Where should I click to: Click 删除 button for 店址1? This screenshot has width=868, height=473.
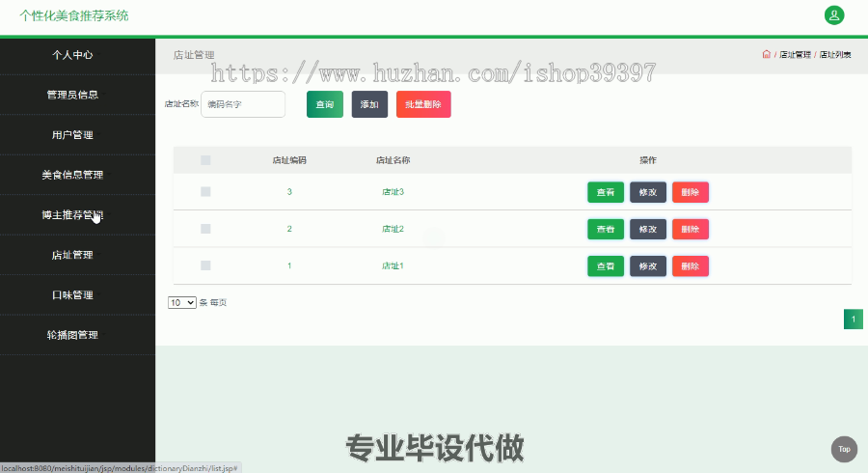[x=691, y=266]
